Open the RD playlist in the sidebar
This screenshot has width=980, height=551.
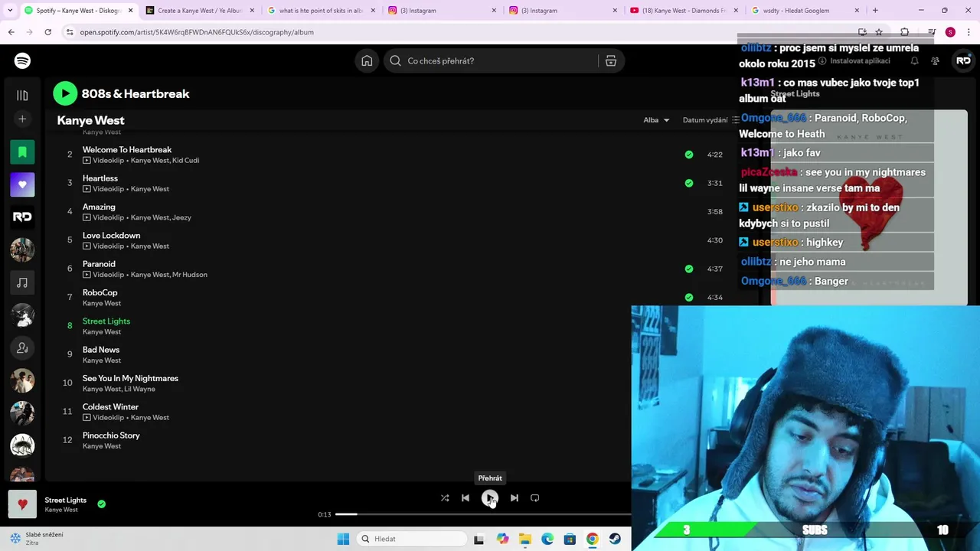(22, 217)
